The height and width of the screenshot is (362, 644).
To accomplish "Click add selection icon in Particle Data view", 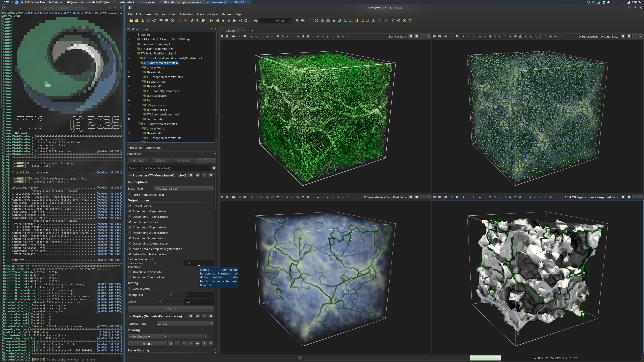I will pos(251,37).
